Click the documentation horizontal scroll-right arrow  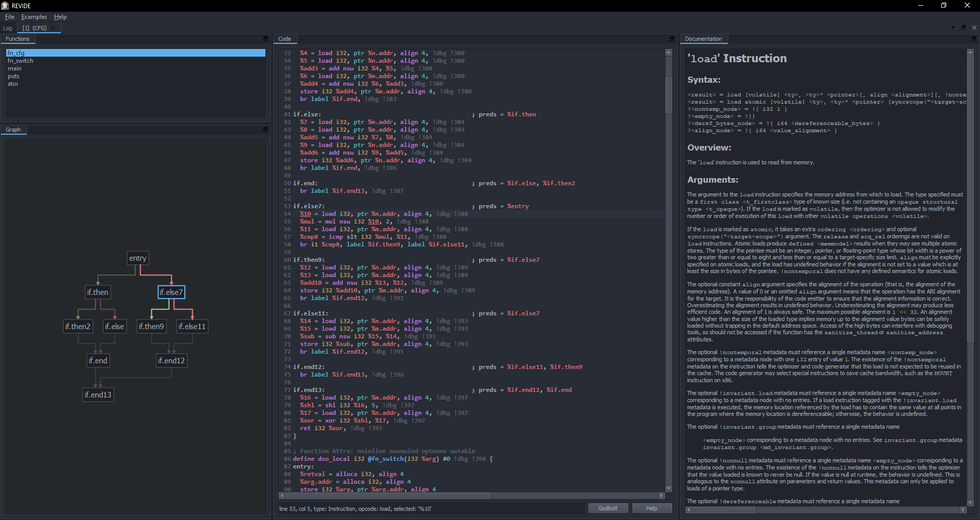tap(963, 510)
